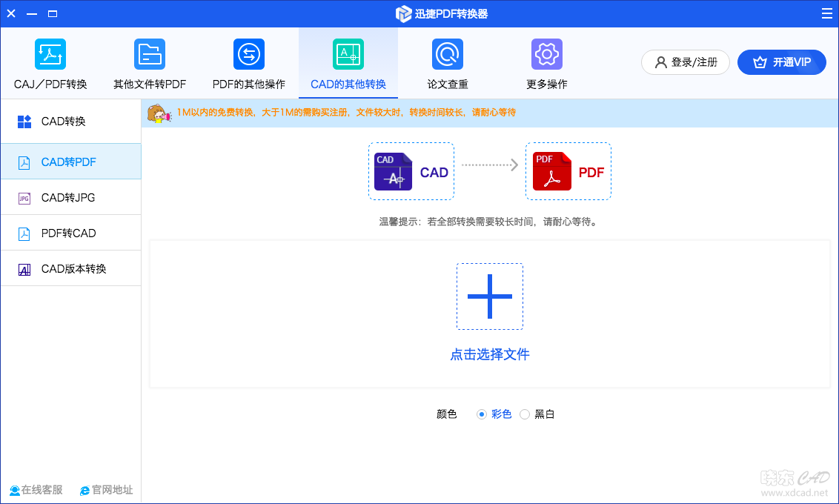
Task: Open the 在线客服 link
Action: (36, 490)
